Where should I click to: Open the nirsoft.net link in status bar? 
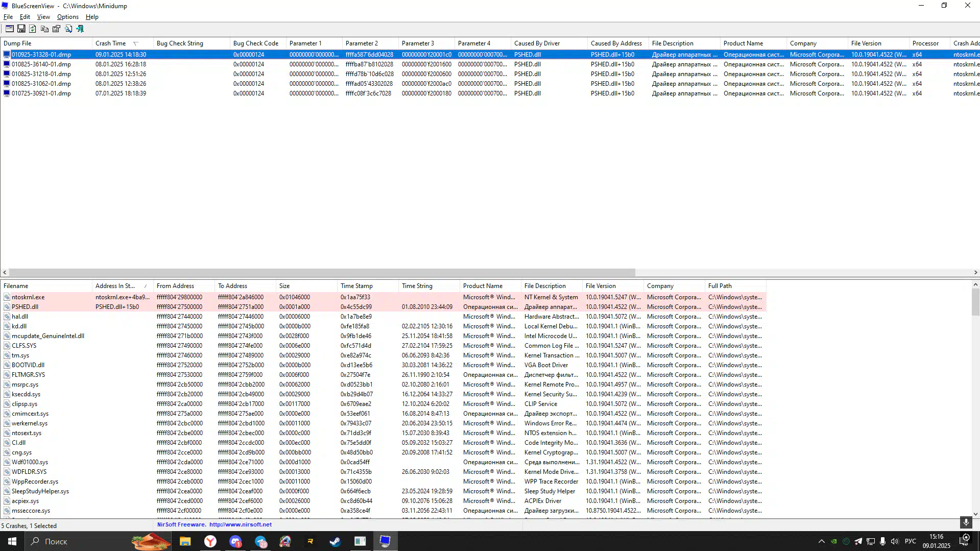point(241,524)
